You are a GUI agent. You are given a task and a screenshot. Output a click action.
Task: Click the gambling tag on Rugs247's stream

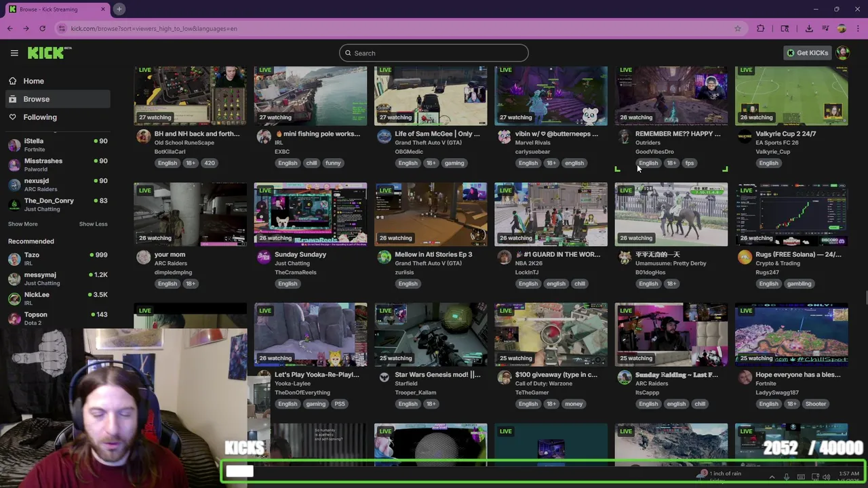click(799, 284)
